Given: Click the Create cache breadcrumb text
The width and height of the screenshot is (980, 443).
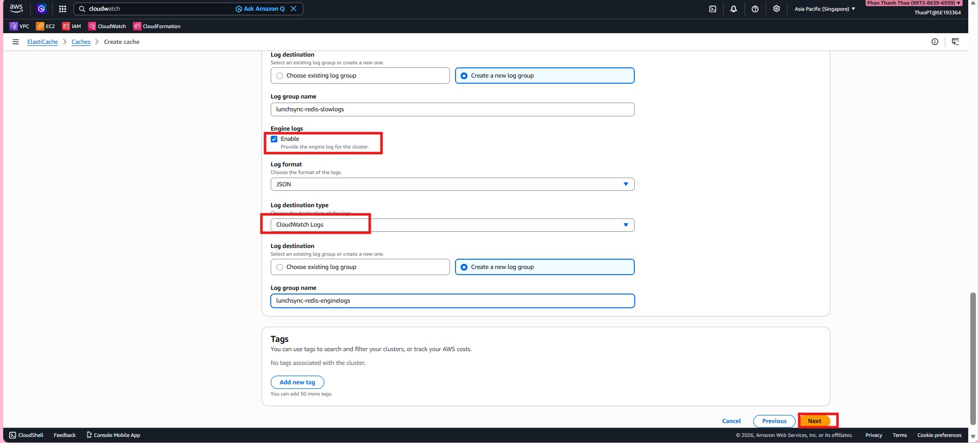Looking at the screenshot, I should point(122,42).
